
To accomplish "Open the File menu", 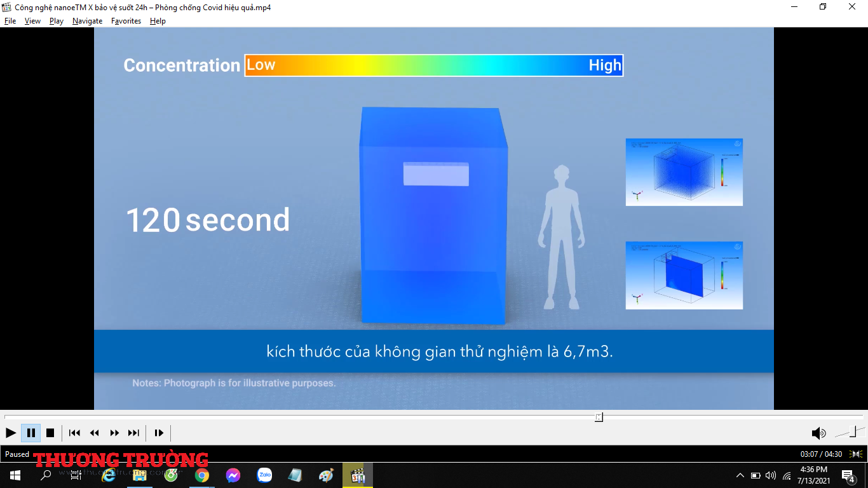I will tap(10, 21).
